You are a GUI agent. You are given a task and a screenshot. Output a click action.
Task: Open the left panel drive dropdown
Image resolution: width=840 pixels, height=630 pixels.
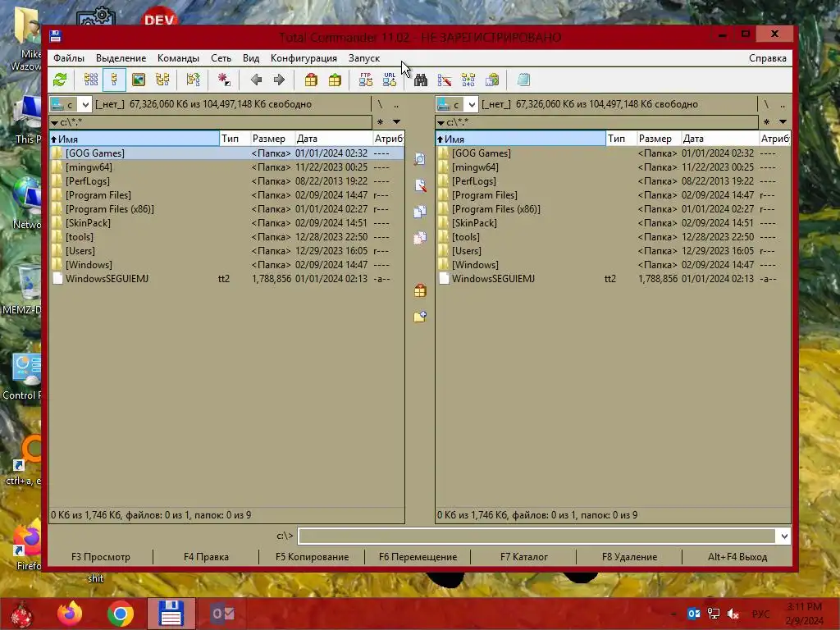[85, 104]
